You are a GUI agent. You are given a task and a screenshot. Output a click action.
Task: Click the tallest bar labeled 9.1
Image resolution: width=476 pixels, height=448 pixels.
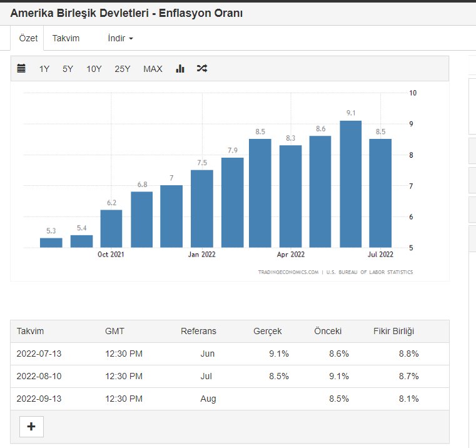point(350,184)
